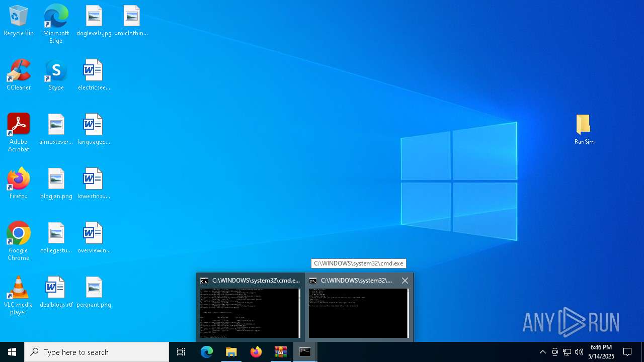Open the Recycle Bin desktop icon
This screenshot has height=362, width=644.
tap(19, 21)
